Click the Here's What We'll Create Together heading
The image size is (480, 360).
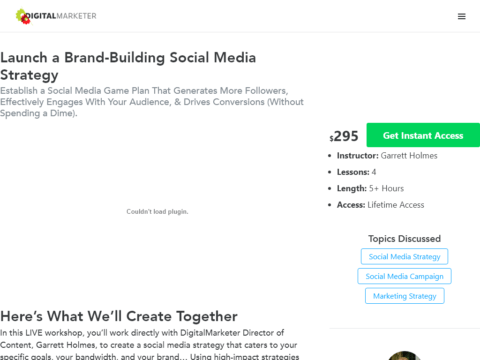(119, 316)
